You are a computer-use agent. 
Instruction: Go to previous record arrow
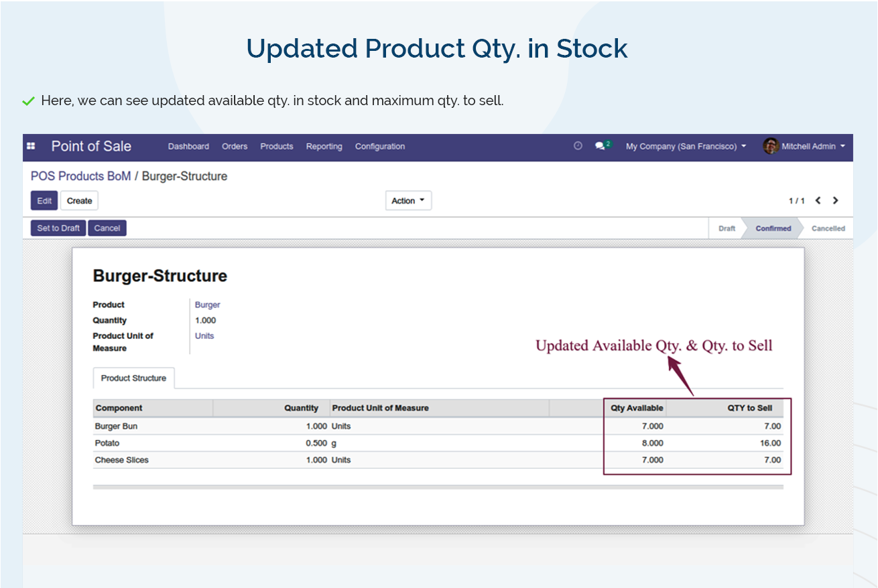coord(818,200)
